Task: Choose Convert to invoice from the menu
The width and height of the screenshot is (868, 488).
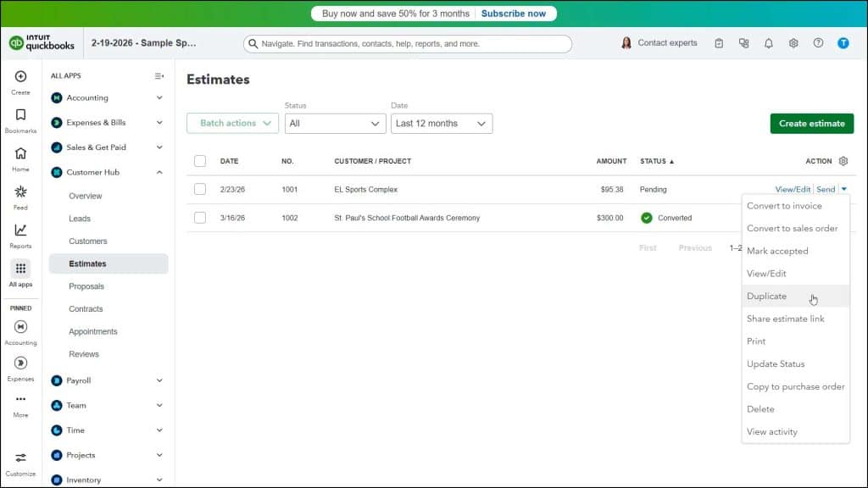Action: click(786, 205)
